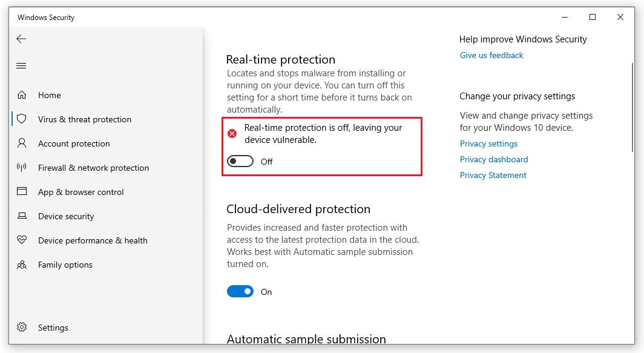Image resolution: width=644 pixels, height=353 pixels.
Task: Click the Family options people icon
Action: [22, 265]
